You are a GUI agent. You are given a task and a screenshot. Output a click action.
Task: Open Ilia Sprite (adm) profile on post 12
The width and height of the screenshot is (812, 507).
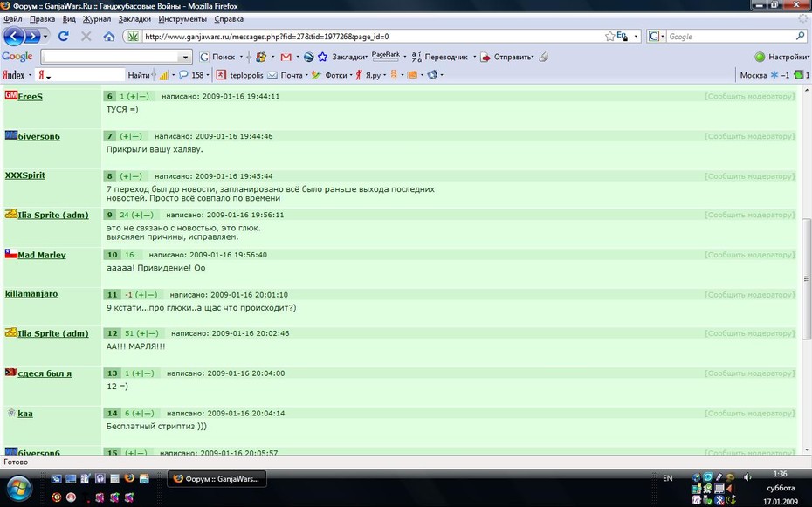(x=52, y=333)
